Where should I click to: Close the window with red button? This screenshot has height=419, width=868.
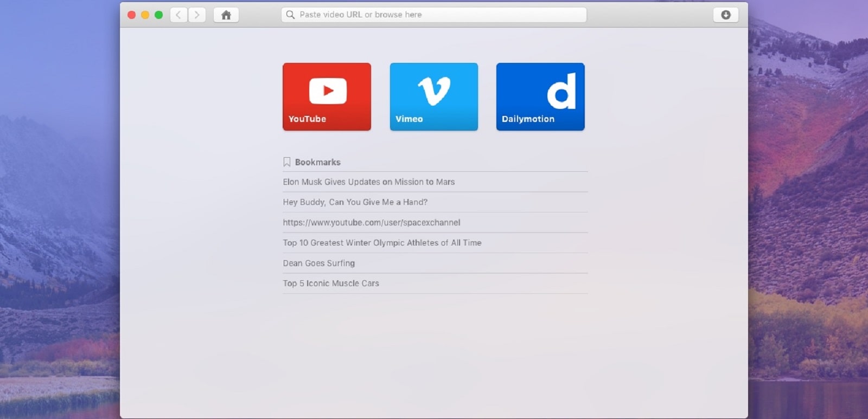pyautogui.click(x=131, y=15)
